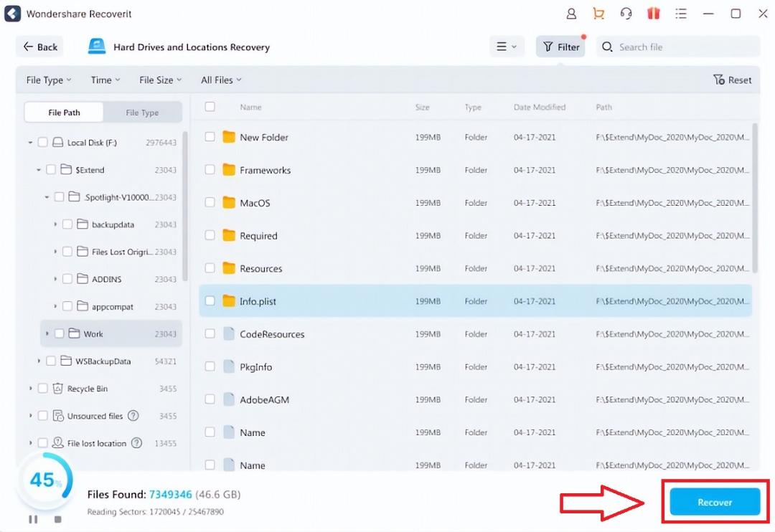Click the 7349346 files found count
This screenshot has width=775, height=532.
[170, 494]
